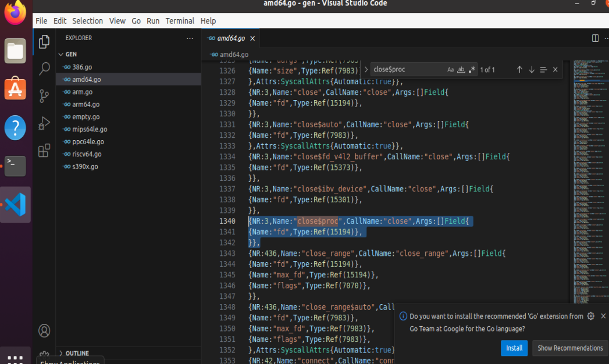Viewport: 609px width, 364px height.
Task: Click Install button for Go extension
Action: (x=514, y=348)
